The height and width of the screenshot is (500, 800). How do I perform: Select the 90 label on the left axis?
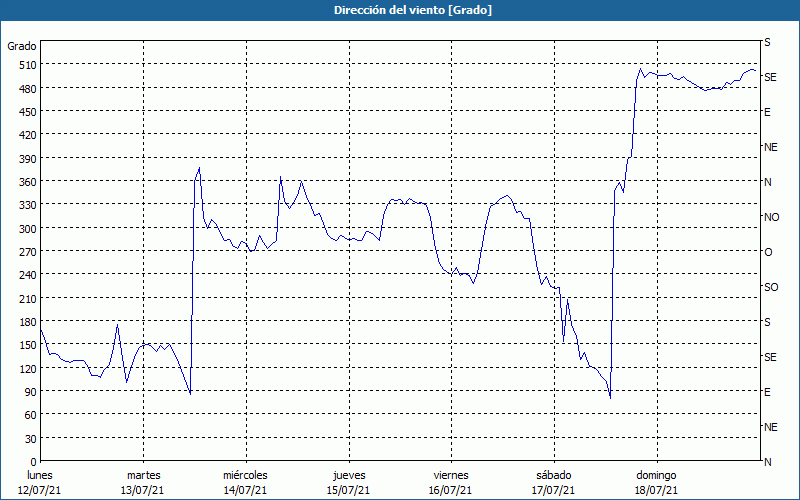click(x=31, y=392)
